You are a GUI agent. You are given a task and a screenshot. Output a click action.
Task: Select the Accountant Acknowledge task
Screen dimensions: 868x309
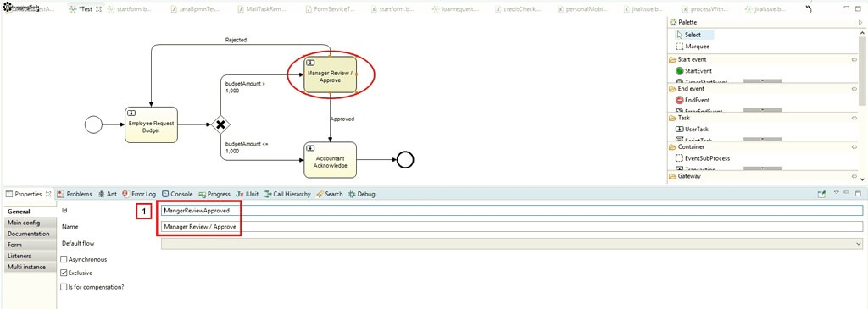pos(330,160)
